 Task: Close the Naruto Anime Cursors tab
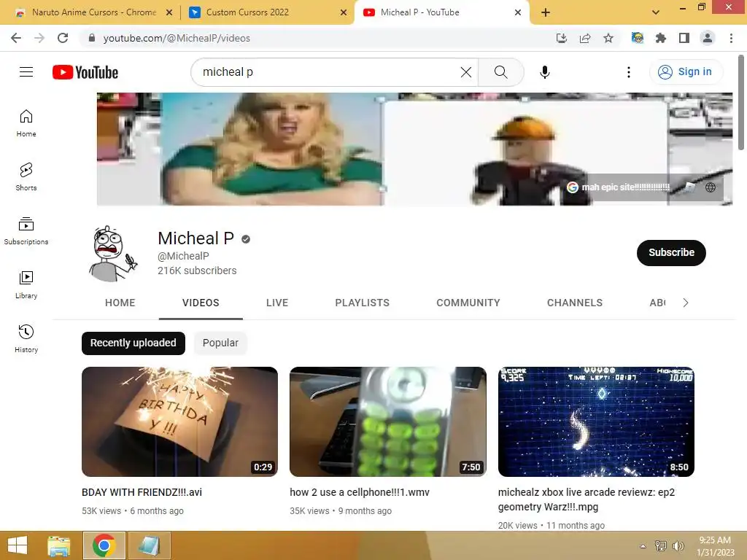tap(169, 12)
